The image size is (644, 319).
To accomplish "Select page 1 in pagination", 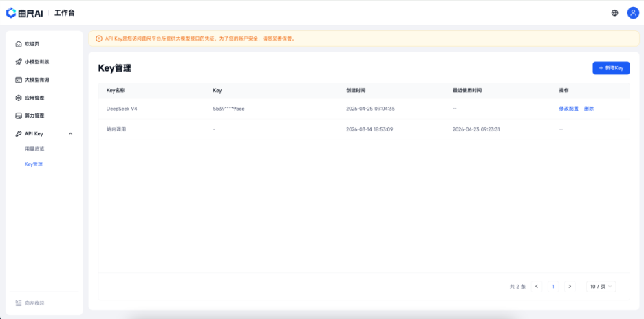I will pyautogui.click(x=553, y=286).
